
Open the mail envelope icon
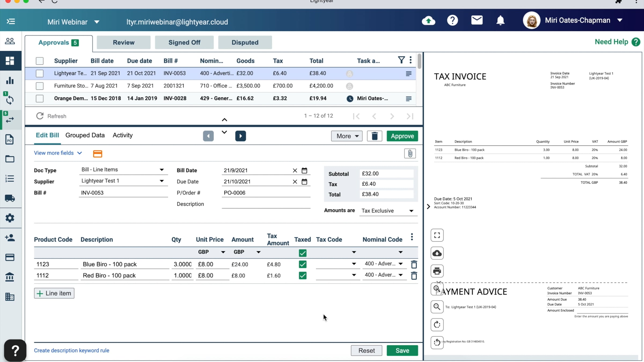coord(477,20)
